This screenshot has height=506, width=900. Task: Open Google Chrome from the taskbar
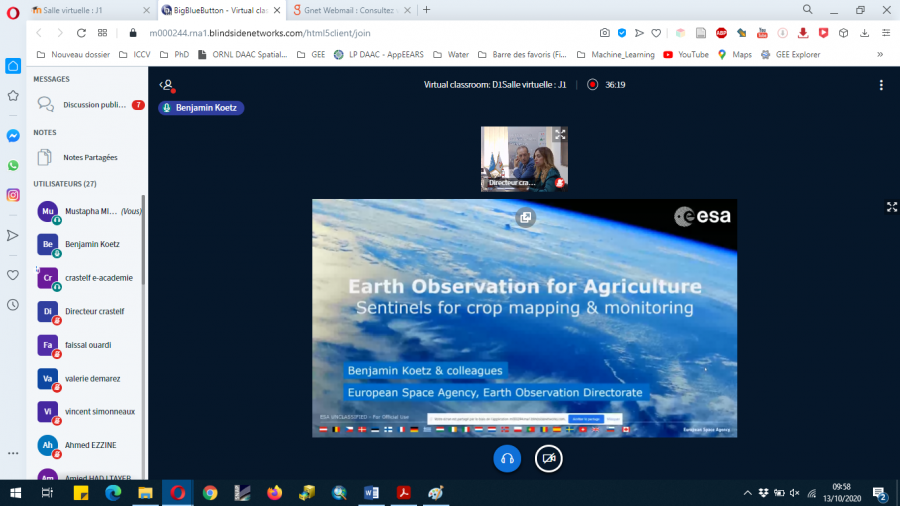coord(210,493)
